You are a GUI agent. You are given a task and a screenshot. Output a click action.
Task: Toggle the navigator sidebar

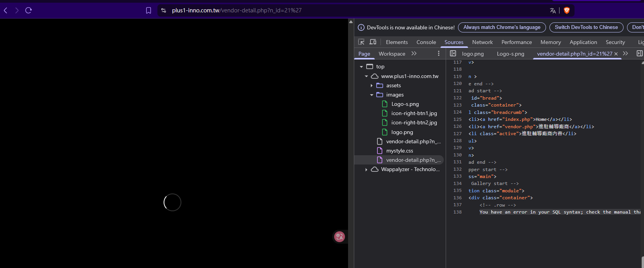click(453, 53)
